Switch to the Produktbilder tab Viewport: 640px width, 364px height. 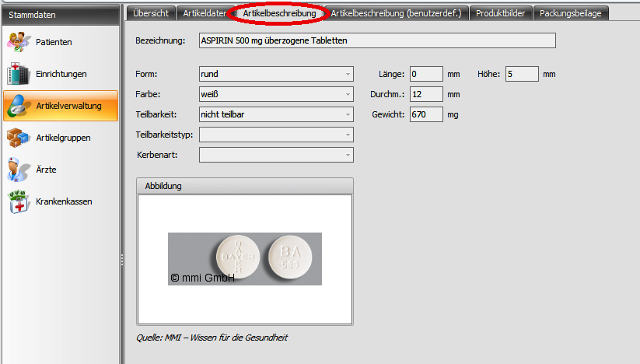tap(500, 13)
